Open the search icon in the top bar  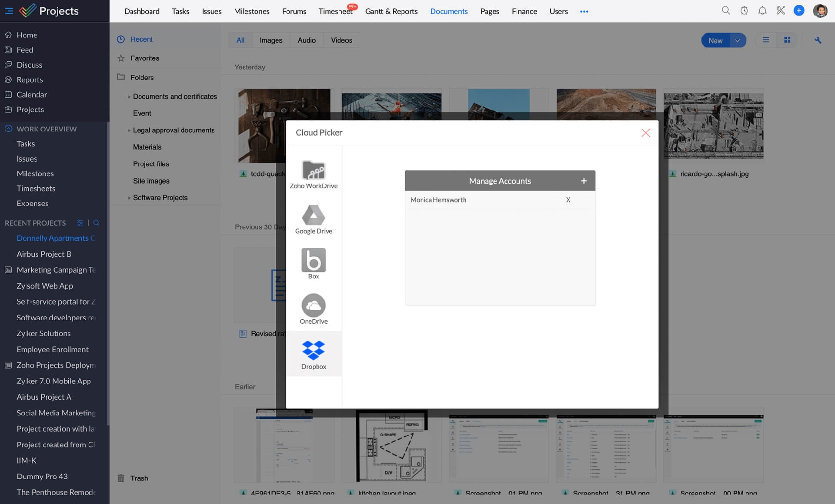click(725, 11)
